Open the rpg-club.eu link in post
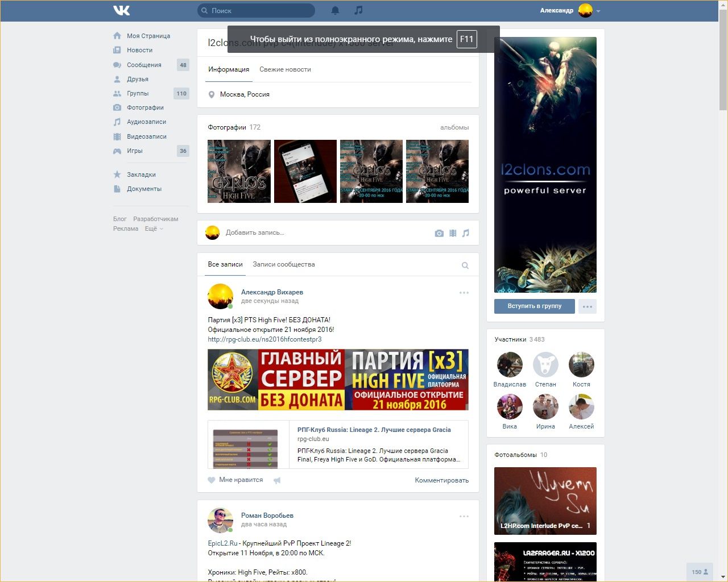Screen dimensions: 728x582 pyautogui.click(x=264, y=339)
